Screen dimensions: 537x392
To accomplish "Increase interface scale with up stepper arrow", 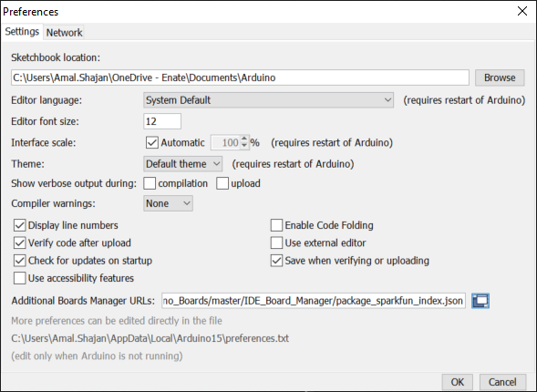I will tap(243, 139).
